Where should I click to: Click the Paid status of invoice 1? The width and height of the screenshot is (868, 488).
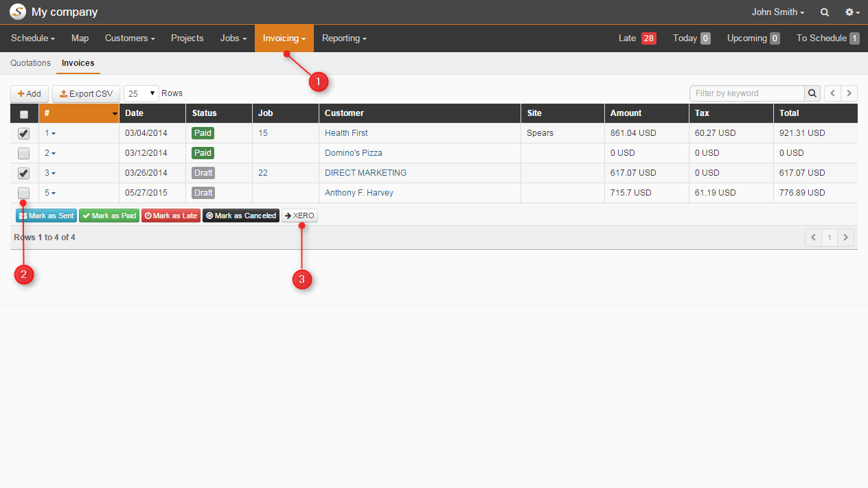pyautogui.click(x=203, y=133)
